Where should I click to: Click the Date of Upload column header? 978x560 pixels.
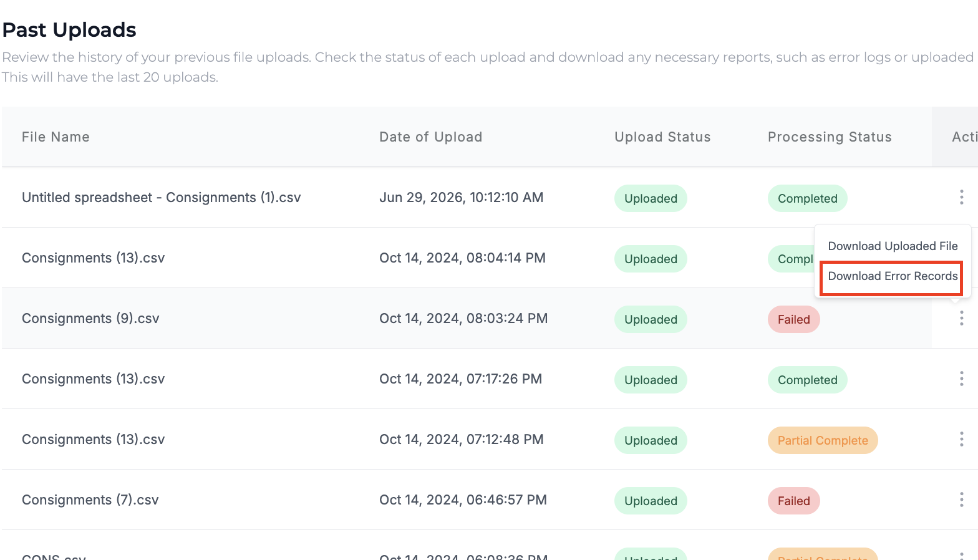click(x=430, y=137)
